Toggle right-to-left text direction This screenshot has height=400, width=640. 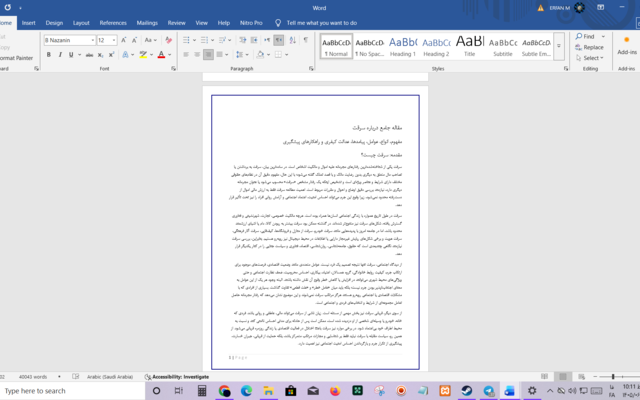(279, 40)
